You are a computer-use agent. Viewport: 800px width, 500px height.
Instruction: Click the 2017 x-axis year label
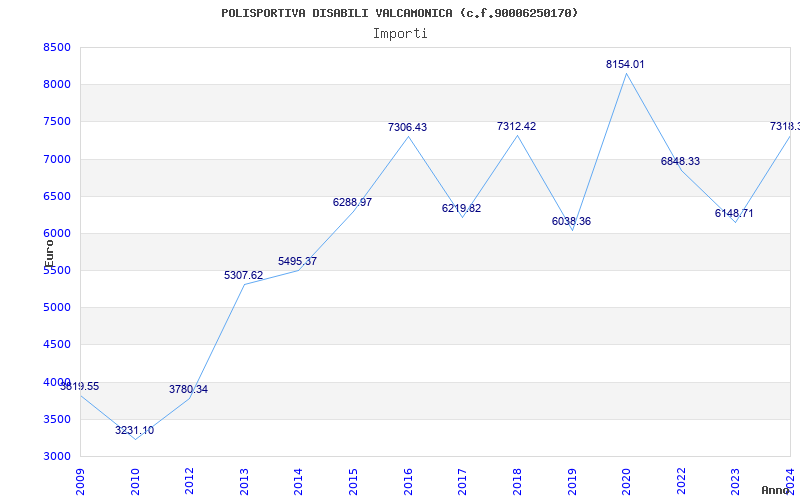click(x=462, y=481)
